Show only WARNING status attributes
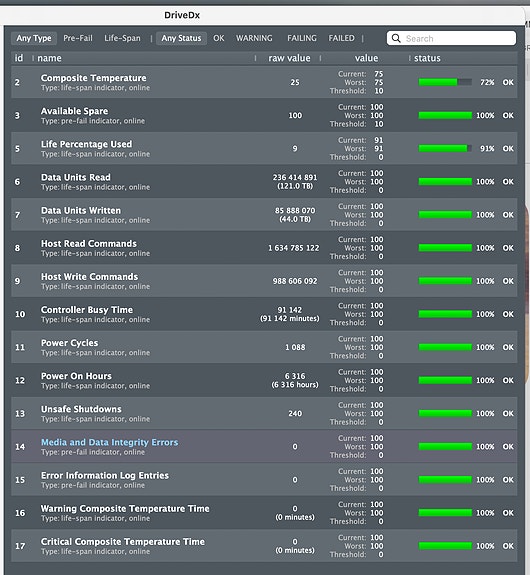The height and width of the screenshot is (575, 530). tap(254, 38)
